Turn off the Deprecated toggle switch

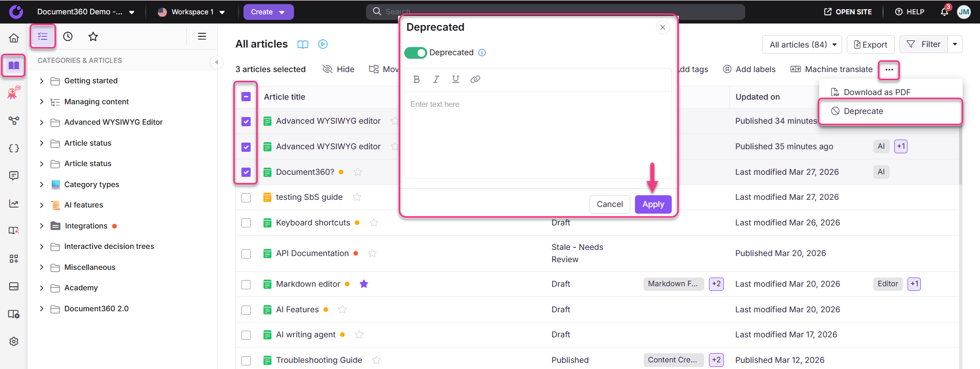[415, 53]
